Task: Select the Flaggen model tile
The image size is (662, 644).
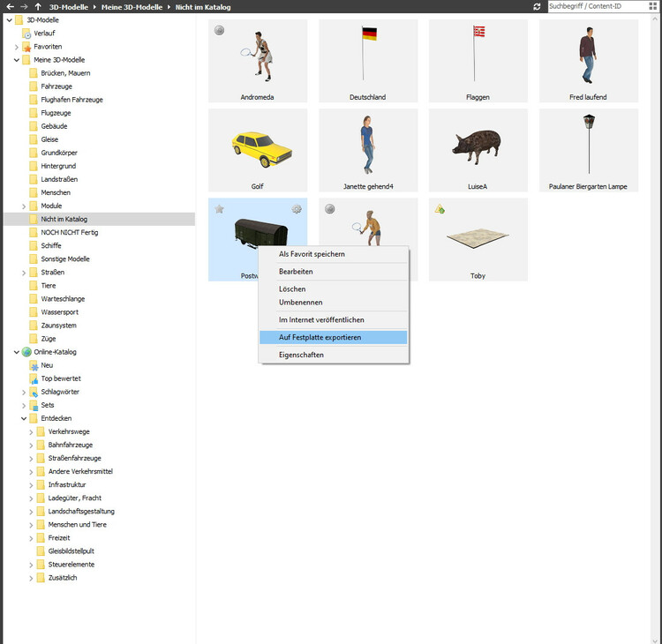Action: [478, 61]
